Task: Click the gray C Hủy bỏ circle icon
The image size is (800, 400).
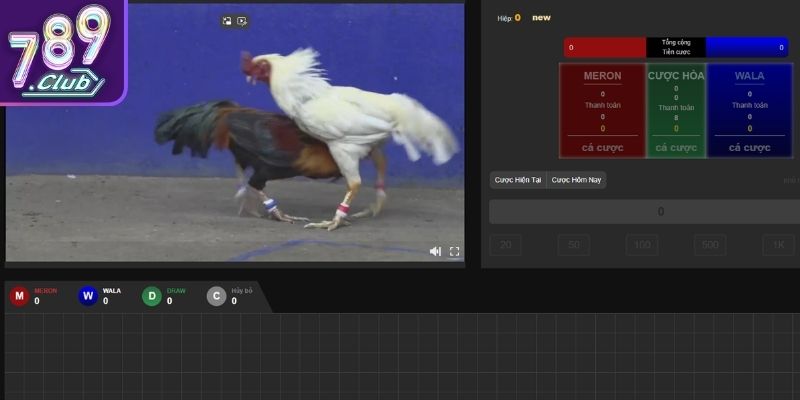Action: (216, 296)
